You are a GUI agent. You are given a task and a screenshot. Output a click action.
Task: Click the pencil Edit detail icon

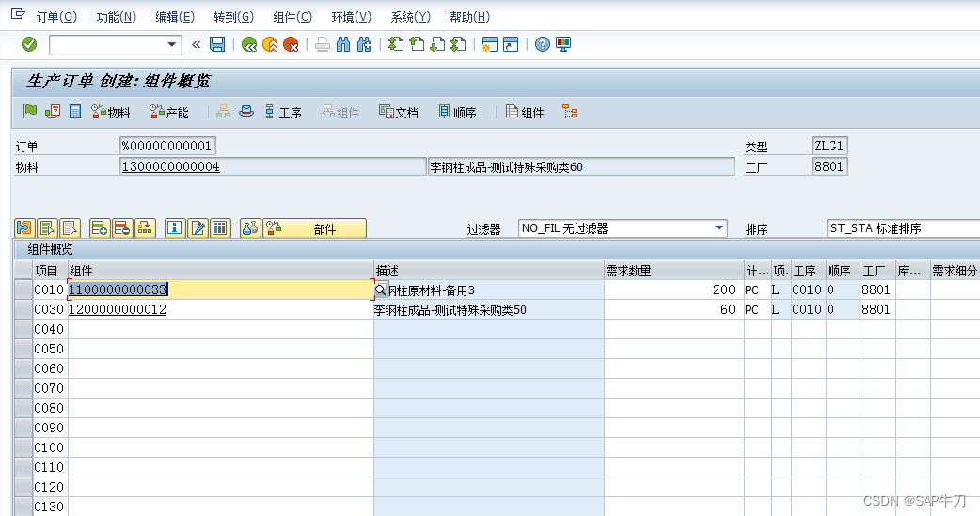coord(198,228)
